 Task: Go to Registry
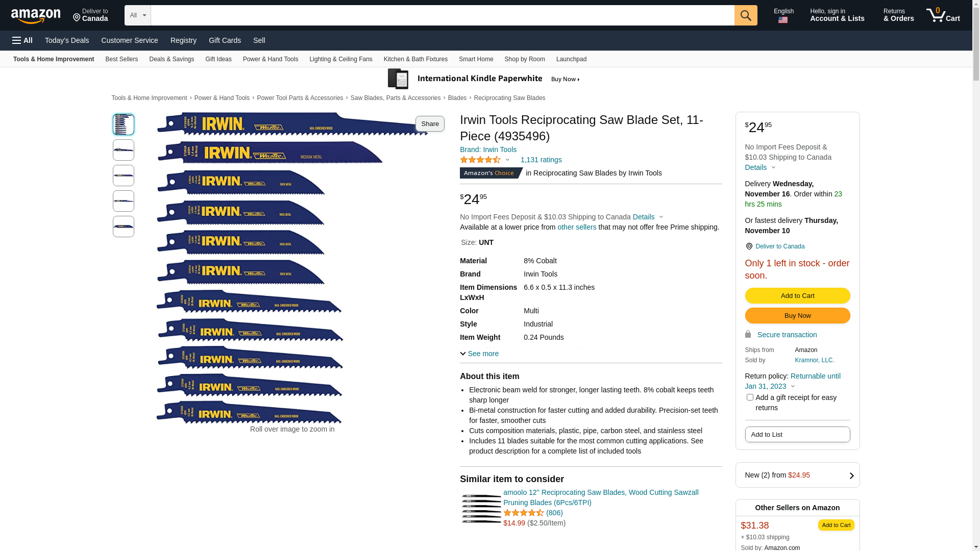183,40
